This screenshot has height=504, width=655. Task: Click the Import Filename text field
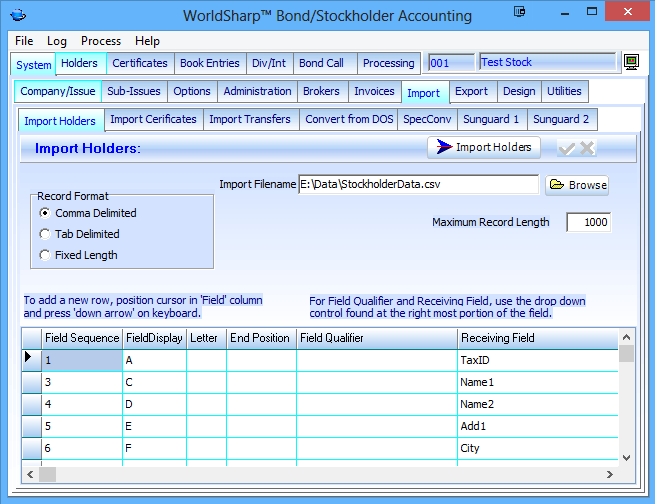click(x=417, y=184)
